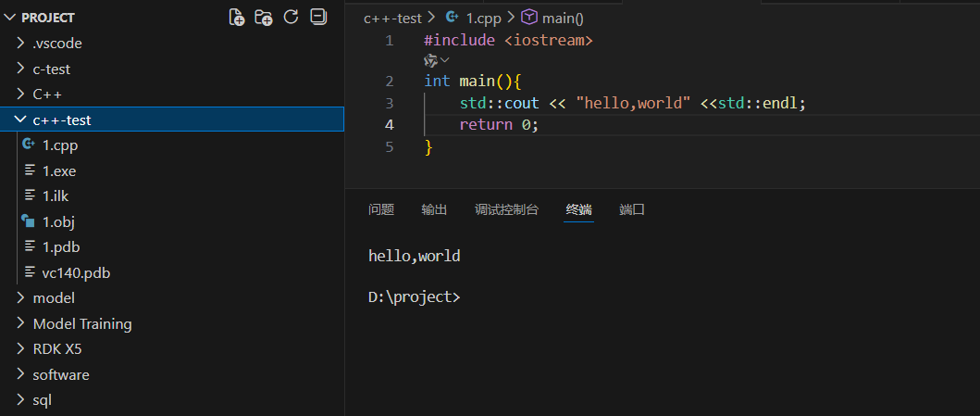
Task: Collapse the PROJECT root section
Action: [10, 18]
